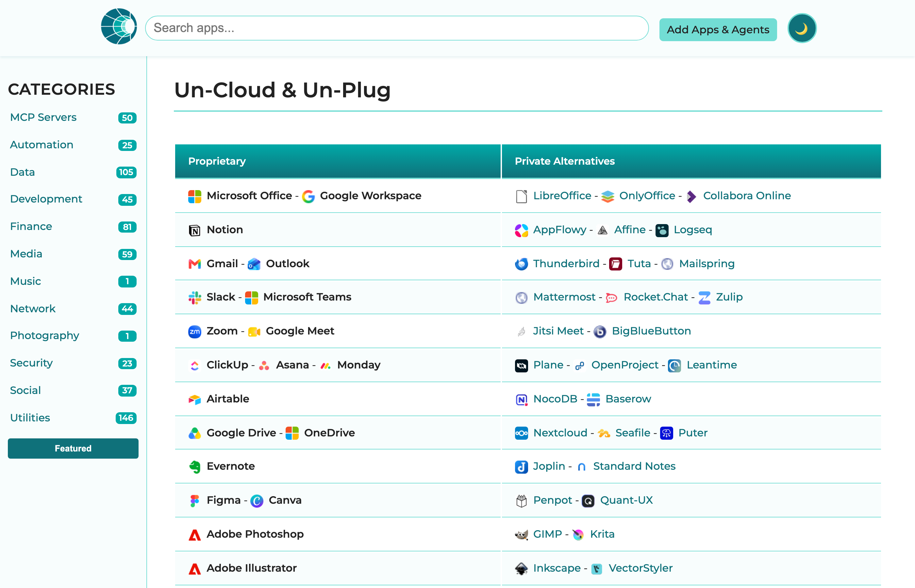This screenshot has height=588, width=915.
Task: Click the Tuta red icon
Action: (616, 264)
